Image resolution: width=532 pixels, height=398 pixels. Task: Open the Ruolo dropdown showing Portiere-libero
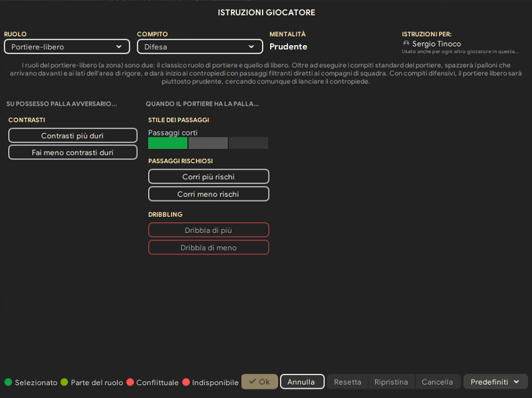point(66,46)
